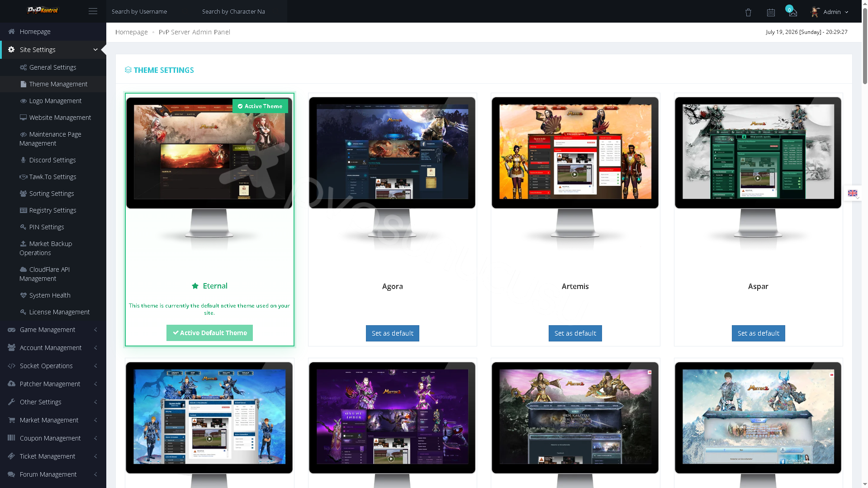The image size is (868, 488).
Task: Click the Market Management cart icon
Action: (11, 420)
